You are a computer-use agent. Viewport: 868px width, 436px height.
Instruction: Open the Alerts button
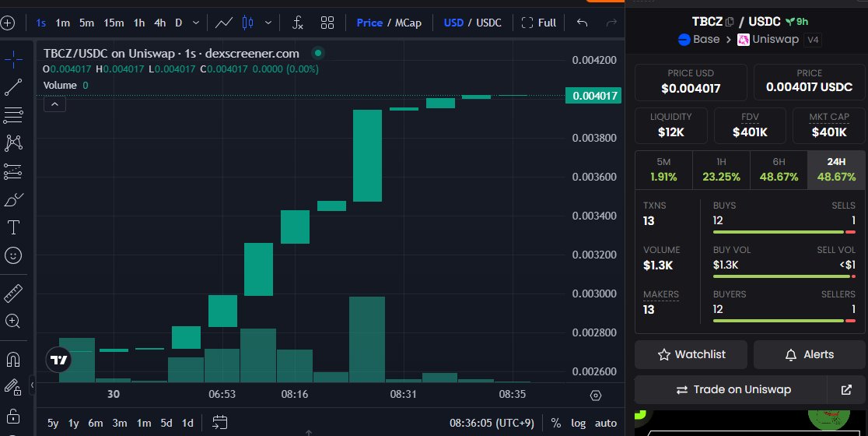pos(810,354)
